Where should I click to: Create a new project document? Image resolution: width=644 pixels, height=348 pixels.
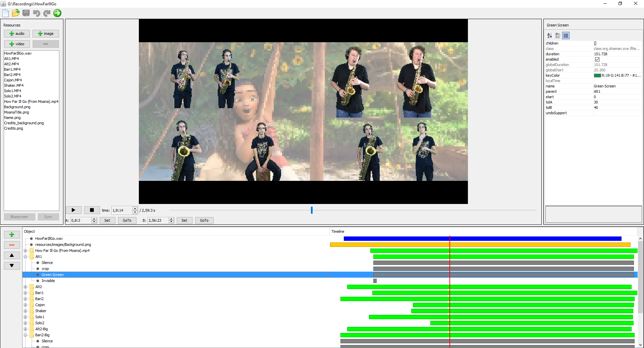click(5, 13)
